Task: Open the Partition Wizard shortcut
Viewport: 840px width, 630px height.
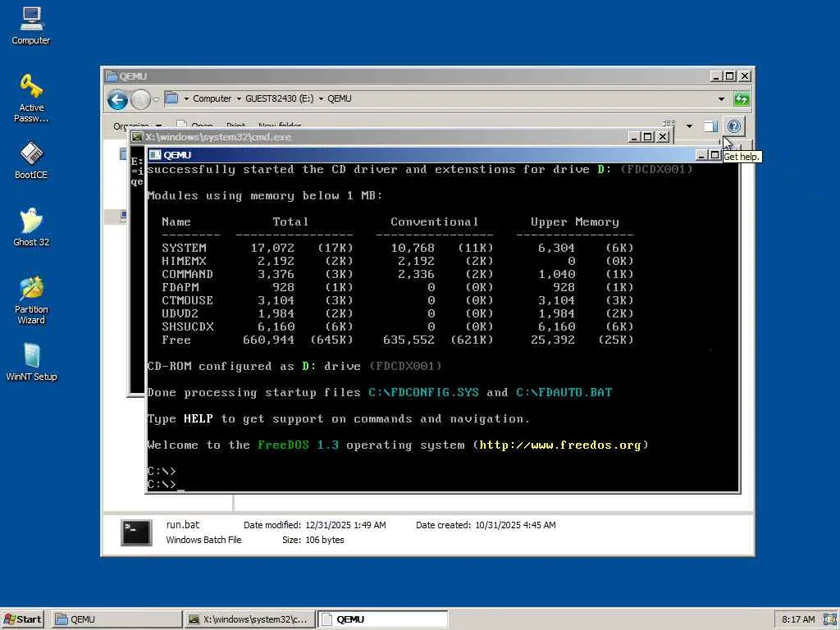Action: click(31, 300)
